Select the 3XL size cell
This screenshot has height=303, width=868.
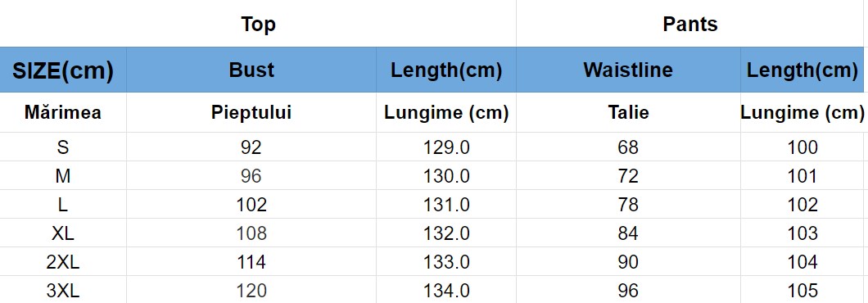[x=63, y=290]
